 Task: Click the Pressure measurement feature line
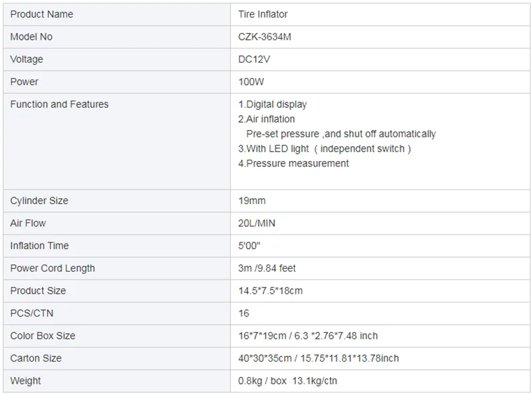click(x=294, y=164)
